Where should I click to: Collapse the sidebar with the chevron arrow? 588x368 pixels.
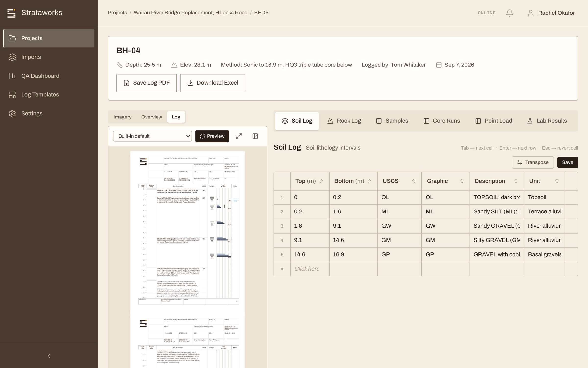coord(49,355)
